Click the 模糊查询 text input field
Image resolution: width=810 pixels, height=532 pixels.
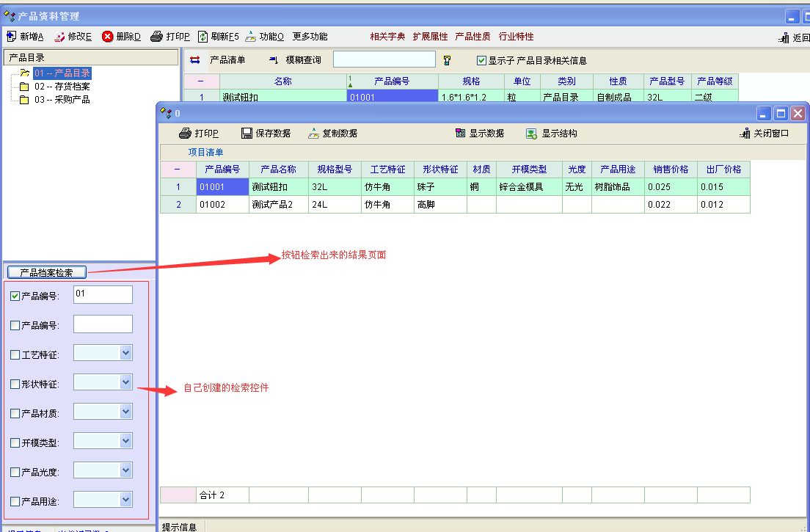coord(384,59)
